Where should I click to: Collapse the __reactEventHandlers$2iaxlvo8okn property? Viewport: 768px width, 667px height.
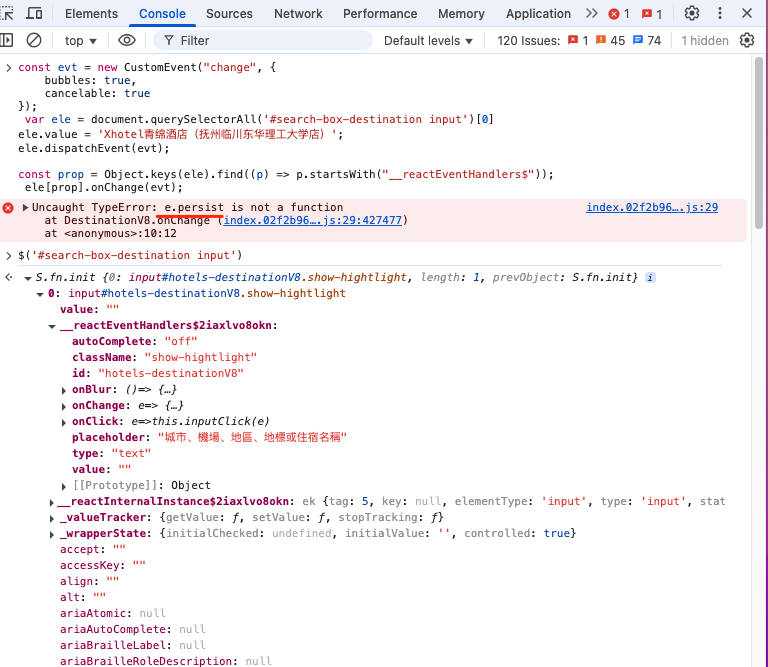pyautogui.click(x=52, y=326)
